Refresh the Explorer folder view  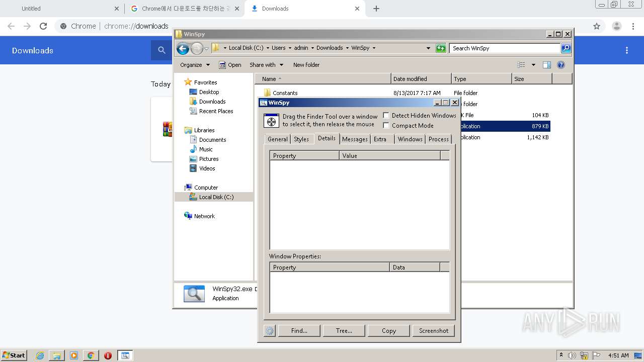pyautogui.click(x=441, y=48)
